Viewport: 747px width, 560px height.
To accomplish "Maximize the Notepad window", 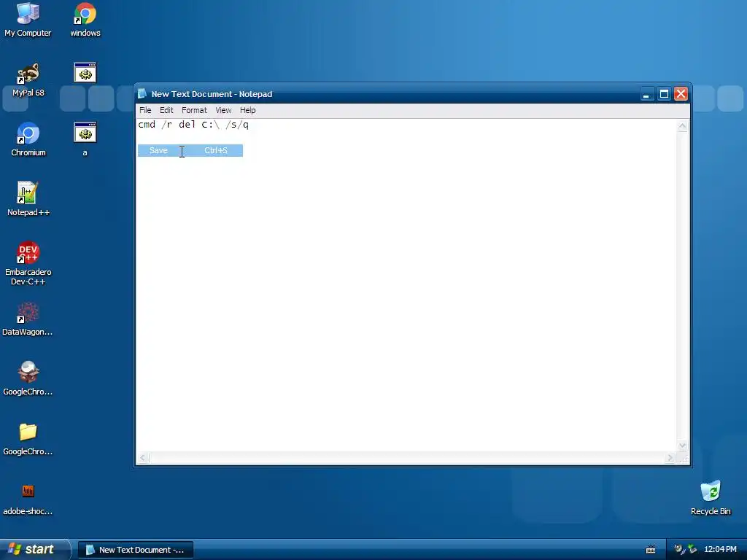I will [664, 94].
